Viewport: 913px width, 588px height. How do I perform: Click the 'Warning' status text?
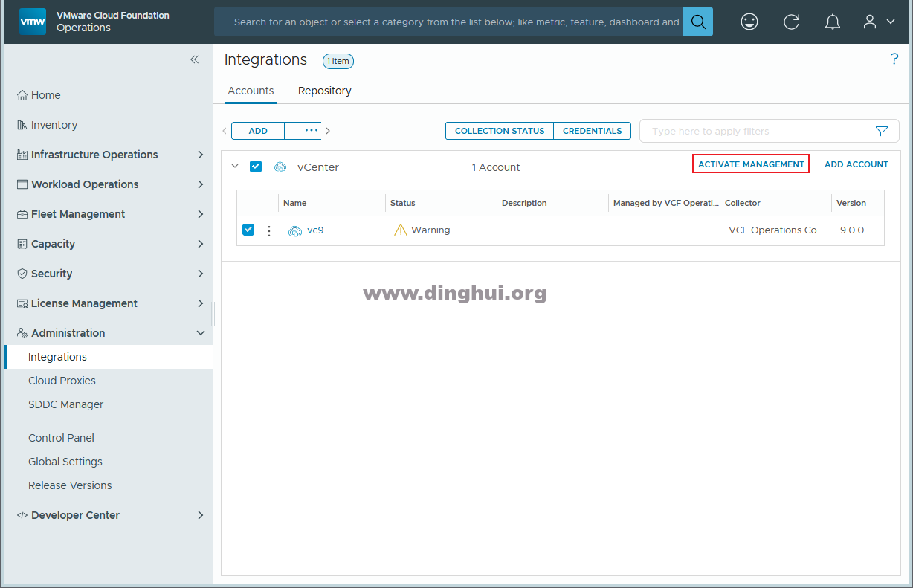tap(430, 230)
